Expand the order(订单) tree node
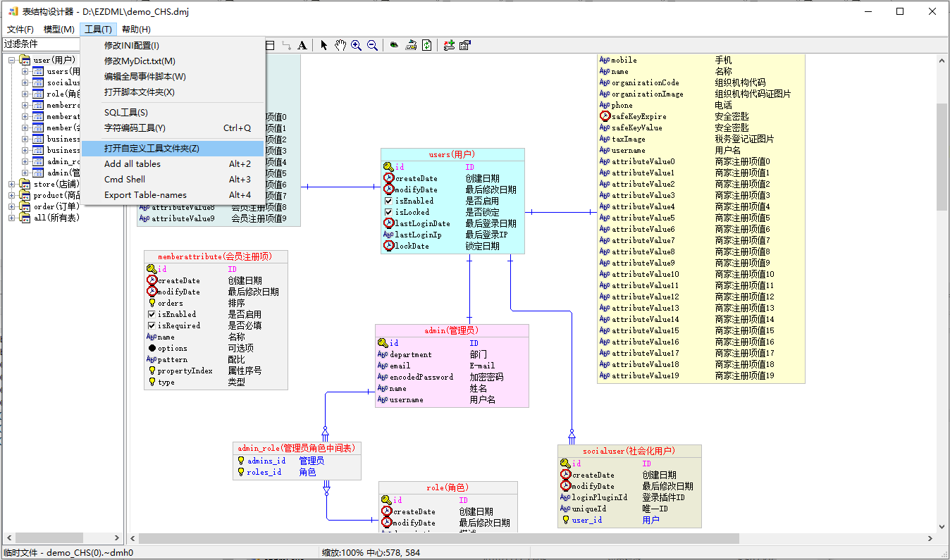This screenshot has height=560, width=950. click(x=12, y=206)
